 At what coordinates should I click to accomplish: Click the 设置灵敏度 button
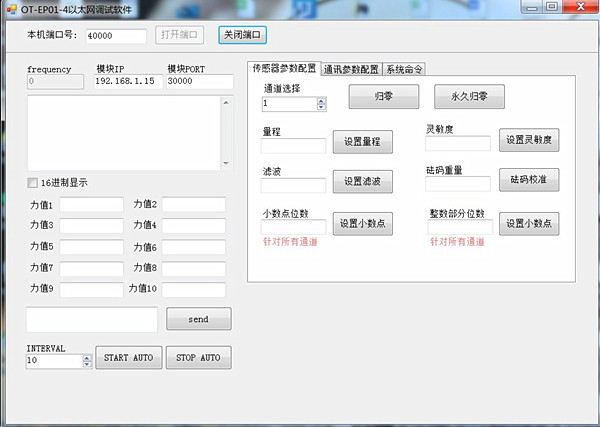point(529,140)
